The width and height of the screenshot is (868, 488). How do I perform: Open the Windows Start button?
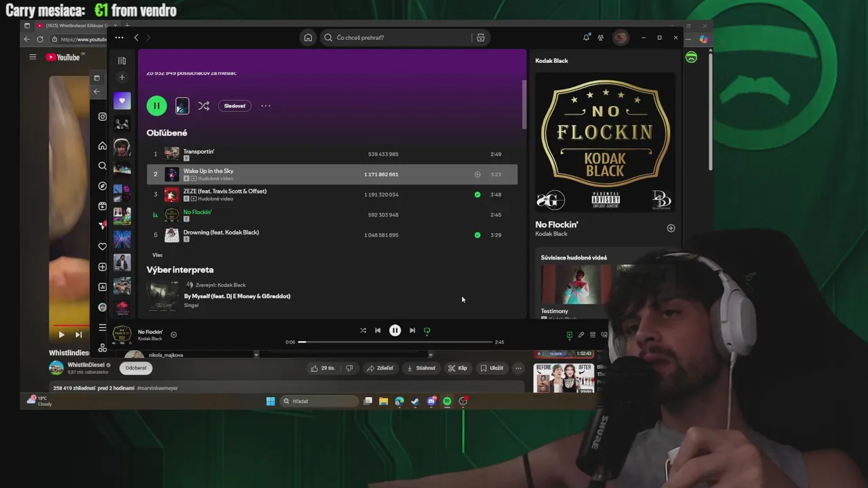[271, 401]
